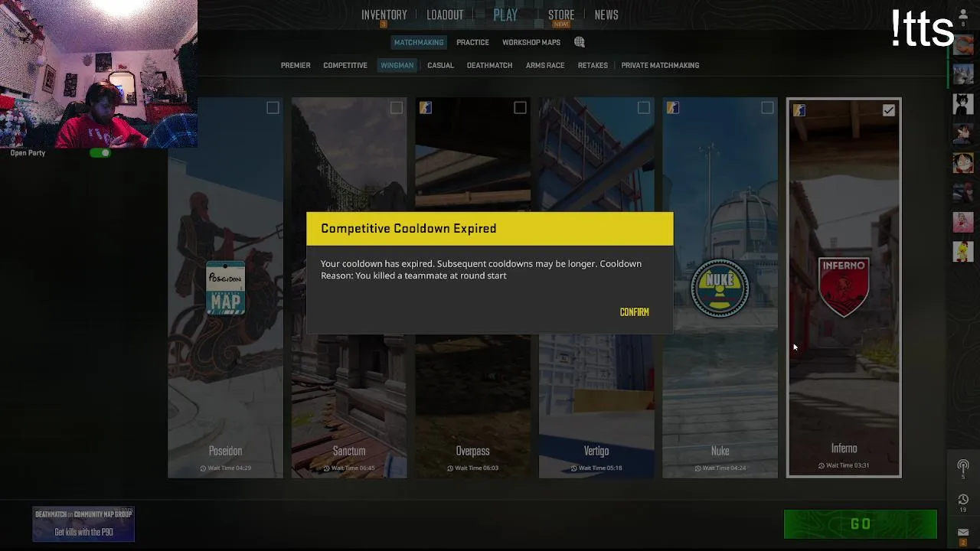980x551 pixels.
Task: Select Casual game mode
Action: click(440, 65)
